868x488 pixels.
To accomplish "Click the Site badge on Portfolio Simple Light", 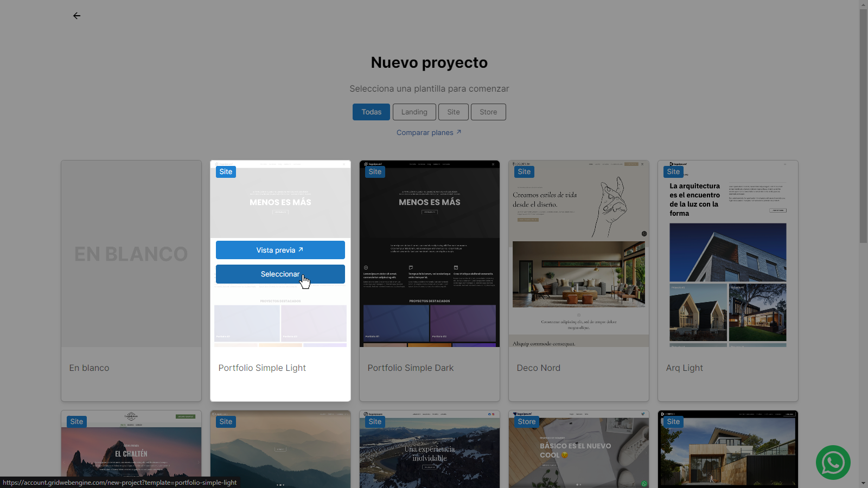I will (x=226, y=172).
